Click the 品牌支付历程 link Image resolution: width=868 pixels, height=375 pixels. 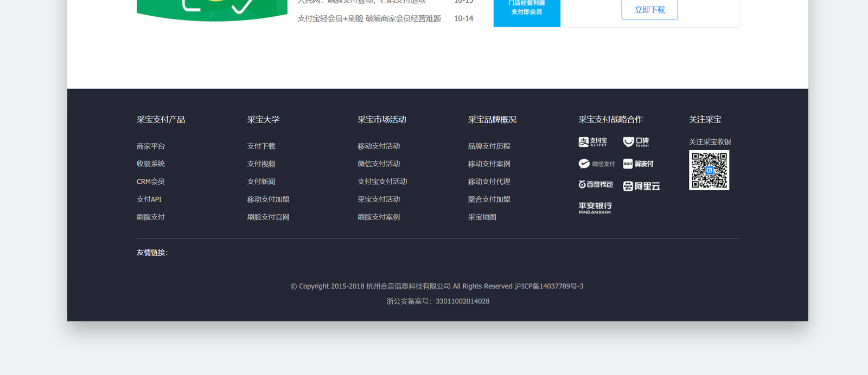coord(489,146)
